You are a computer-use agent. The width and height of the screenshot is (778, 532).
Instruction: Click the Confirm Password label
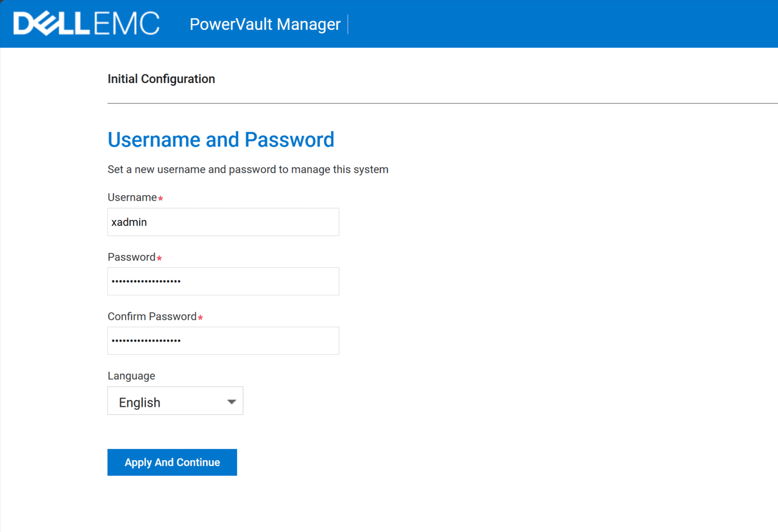pyautogui.click(x=151, y=316)
